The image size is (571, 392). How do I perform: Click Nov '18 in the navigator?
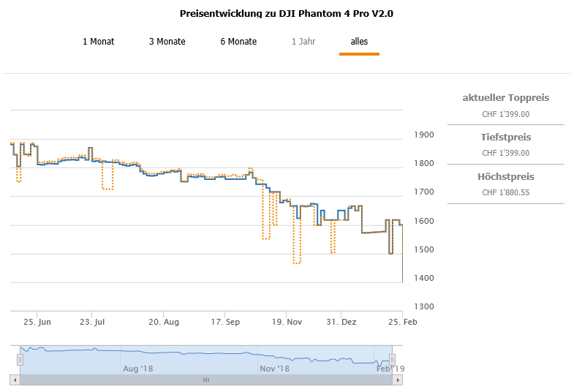(x=274, y=369)
